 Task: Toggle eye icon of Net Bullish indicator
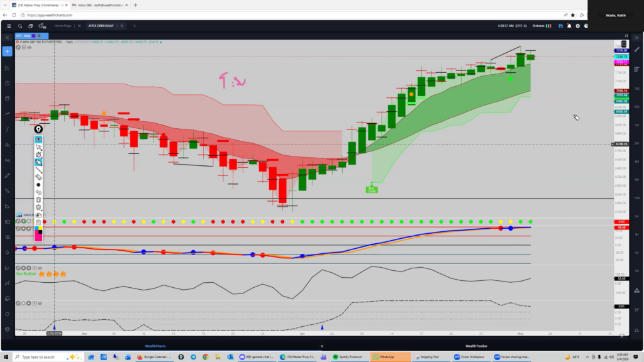[40, 268]
